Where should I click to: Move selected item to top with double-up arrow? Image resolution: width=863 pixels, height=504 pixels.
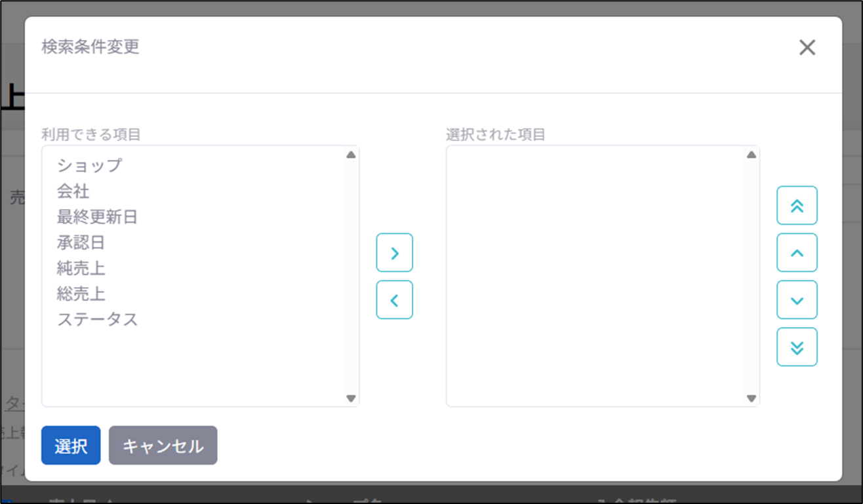pos(797,206)
